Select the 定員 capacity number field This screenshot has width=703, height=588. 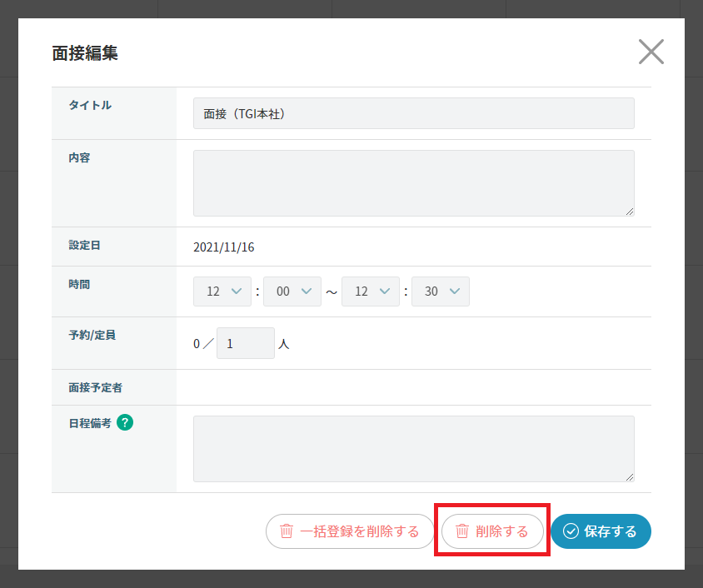pos(245,343)
